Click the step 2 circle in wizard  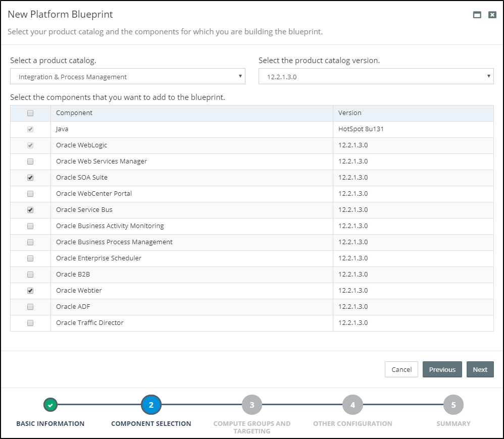[x=150, y=405]
